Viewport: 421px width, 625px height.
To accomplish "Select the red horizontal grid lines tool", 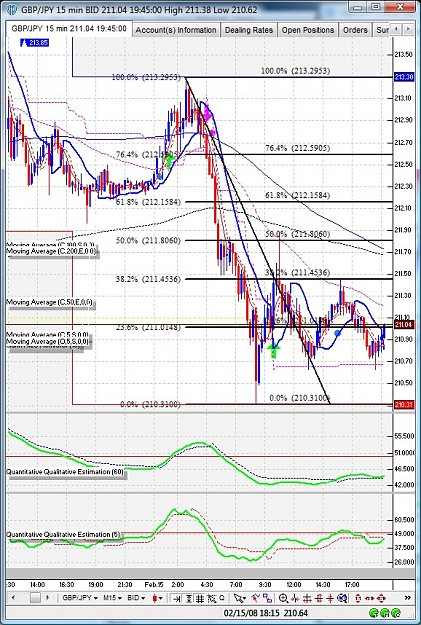I will coord(307,598).
